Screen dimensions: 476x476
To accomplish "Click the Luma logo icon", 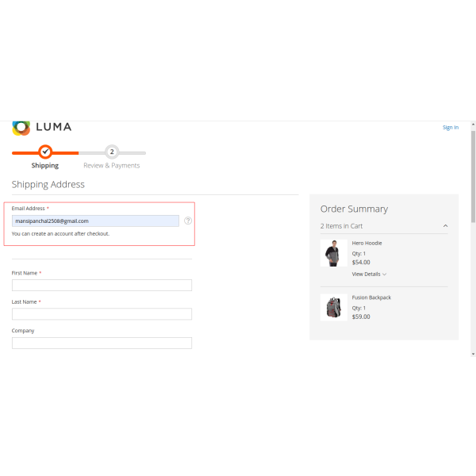I will coord(21,127).
